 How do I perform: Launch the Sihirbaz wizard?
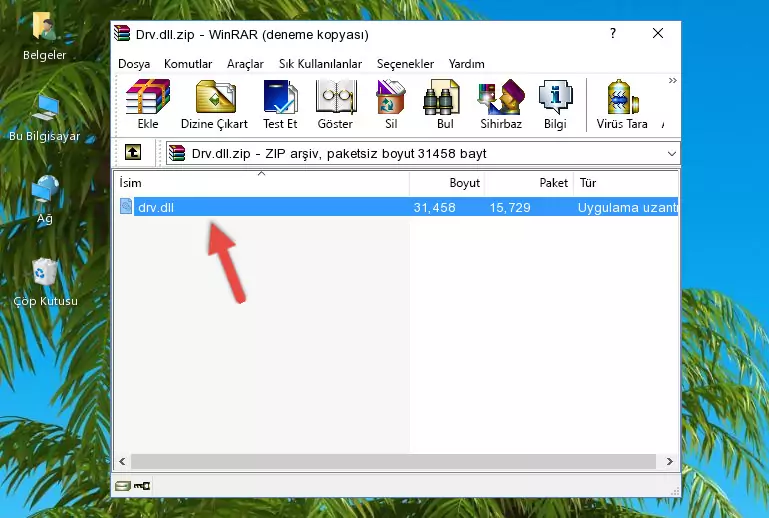tap(501, 104)
